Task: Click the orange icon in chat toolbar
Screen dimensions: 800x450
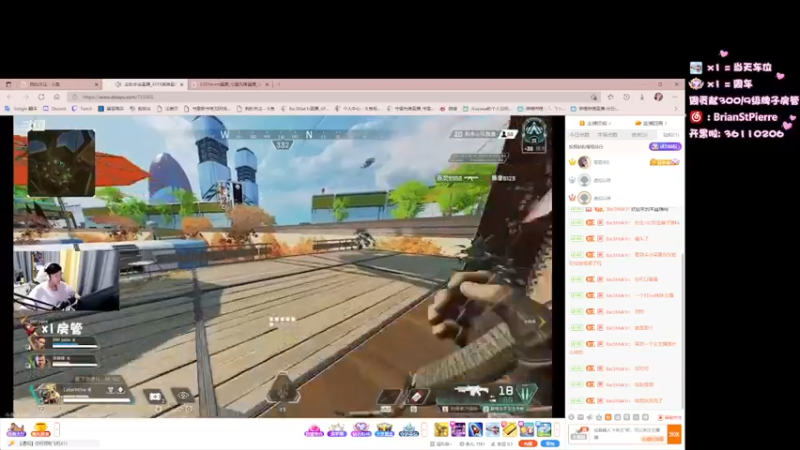Action: click(608, 417)
